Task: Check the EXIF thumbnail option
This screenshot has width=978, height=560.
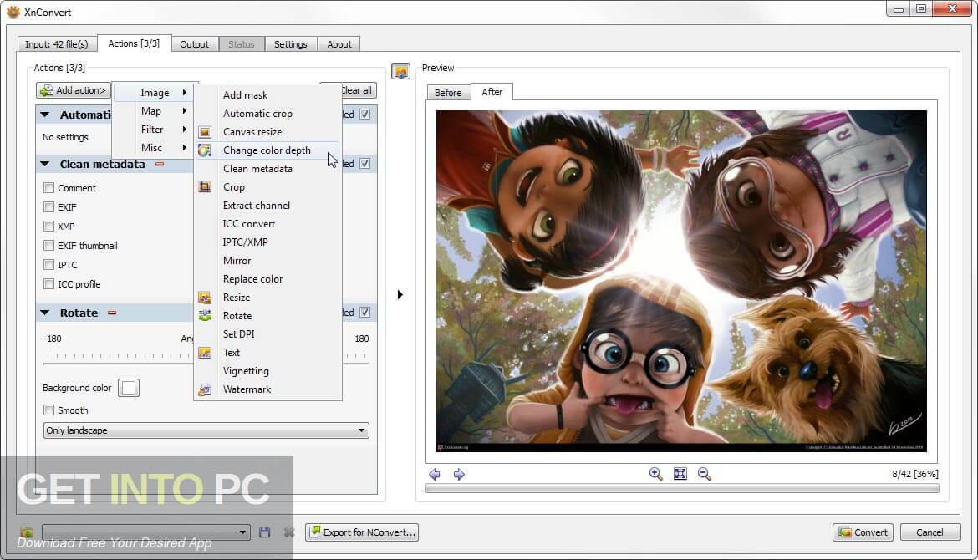Action: [48, 246]
